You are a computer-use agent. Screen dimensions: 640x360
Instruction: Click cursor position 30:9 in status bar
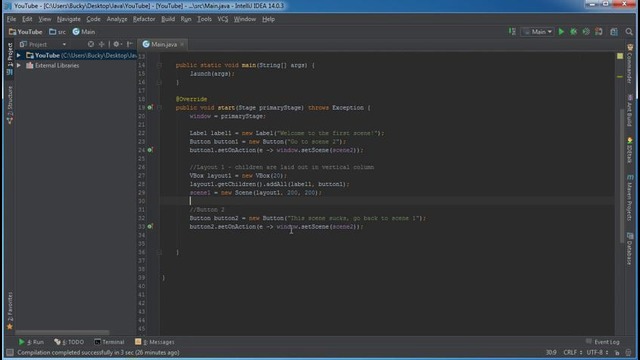[551, 352]
